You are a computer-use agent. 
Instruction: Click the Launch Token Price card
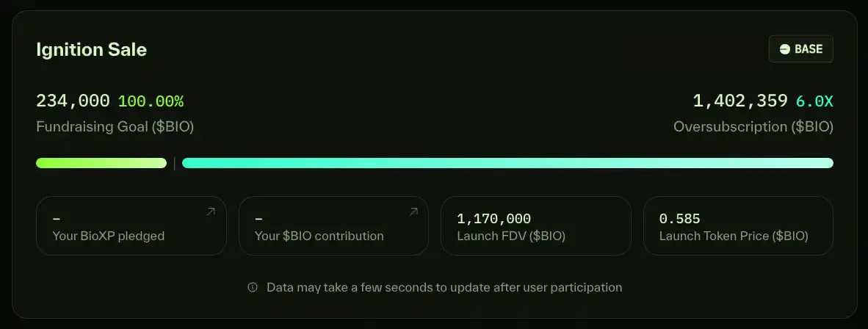point(738,225)
